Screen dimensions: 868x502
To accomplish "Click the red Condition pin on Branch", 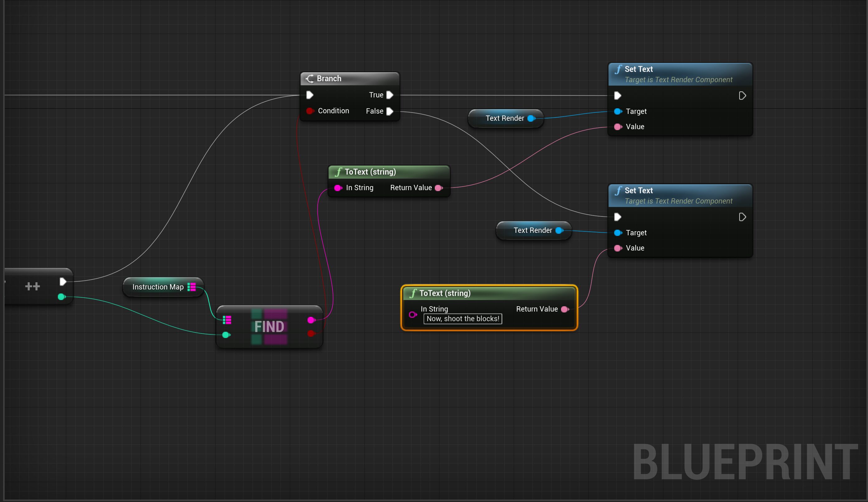I will [x=310, y=111].
